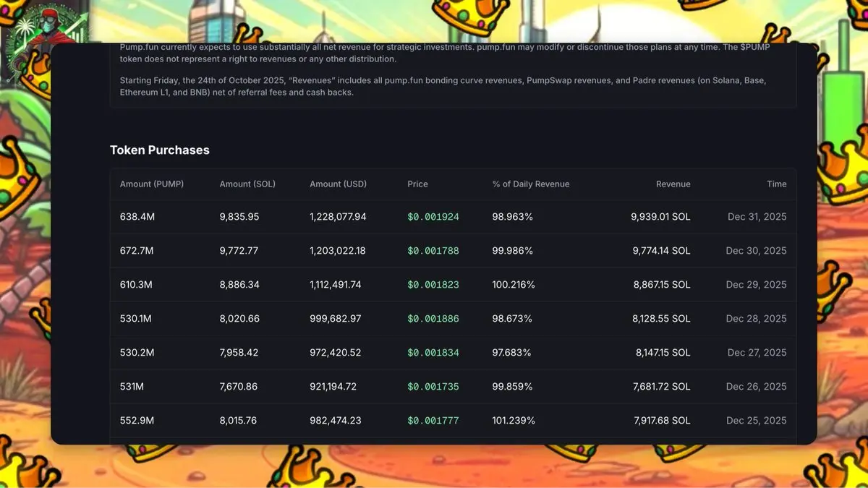Click the Token Purchases heading
The image size is (868, 488).
(x=160, y=150)
